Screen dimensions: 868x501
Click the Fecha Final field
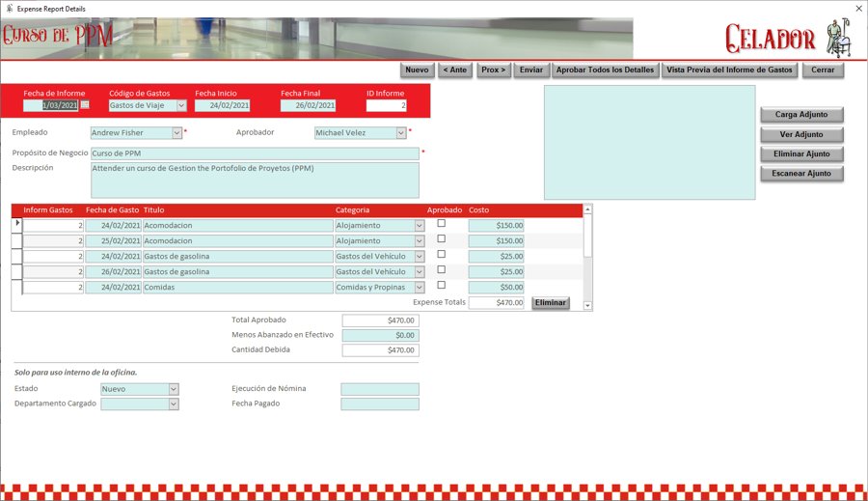click(308, 105)
